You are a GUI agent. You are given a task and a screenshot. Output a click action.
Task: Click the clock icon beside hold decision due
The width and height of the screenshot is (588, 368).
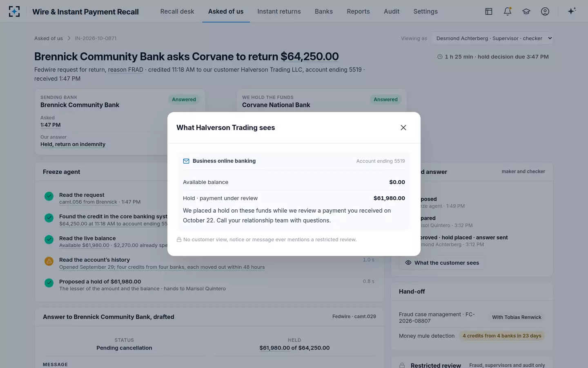click(x=440, y=57)
